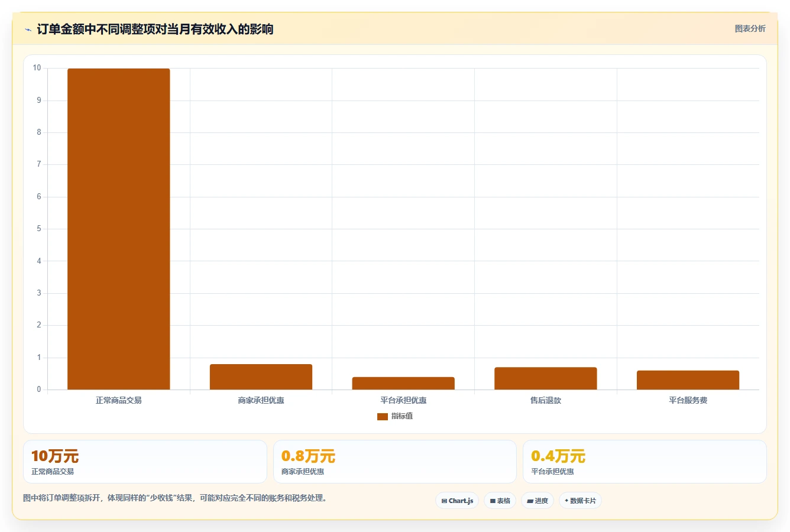Image resolution: width=790 pixels, height=532 pixels.
Task: Open the 图表分析 label in the header
Action: click(x=750, y=28)
